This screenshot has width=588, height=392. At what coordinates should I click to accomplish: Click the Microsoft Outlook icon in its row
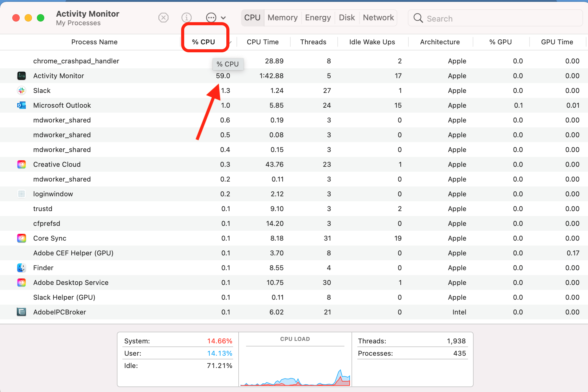22,105
